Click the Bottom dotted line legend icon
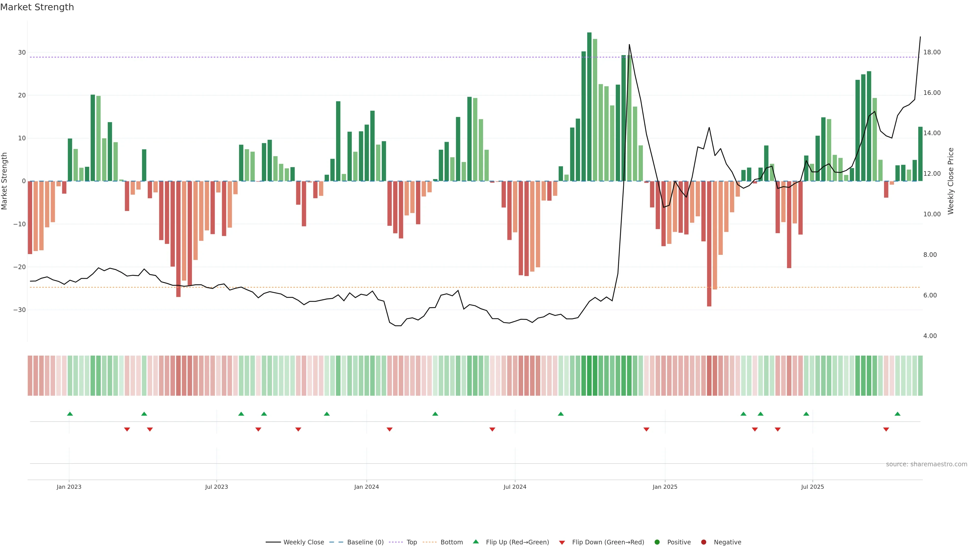The width and height of the screenshot is (980, 551). click(430, 542)
